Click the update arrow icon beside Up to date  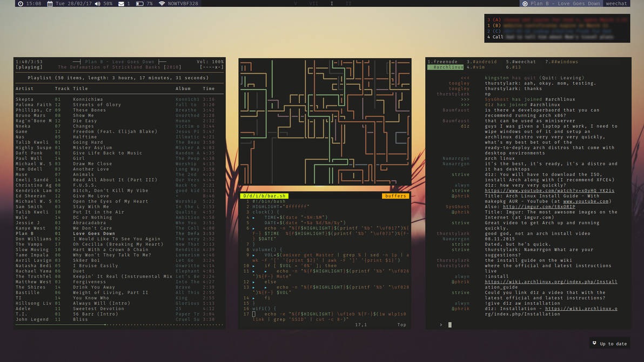coord(594,343)
